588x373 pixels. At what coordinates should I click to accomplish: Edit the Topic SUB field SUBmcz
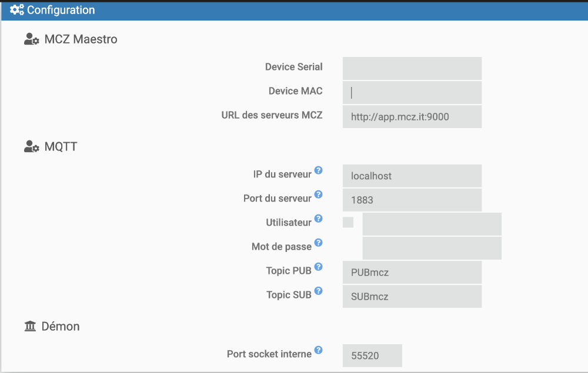coord(412,296)
